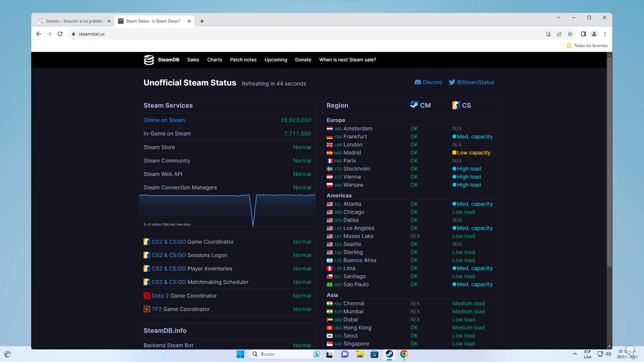Open a new browser tab
644x362 pixels.
(202, 21)
